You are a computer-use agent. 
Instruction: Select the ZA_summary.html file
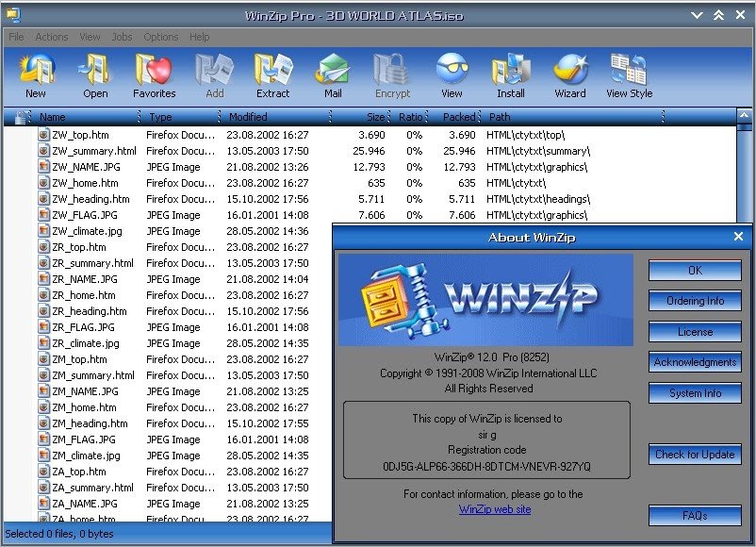[x=92, y=488]
